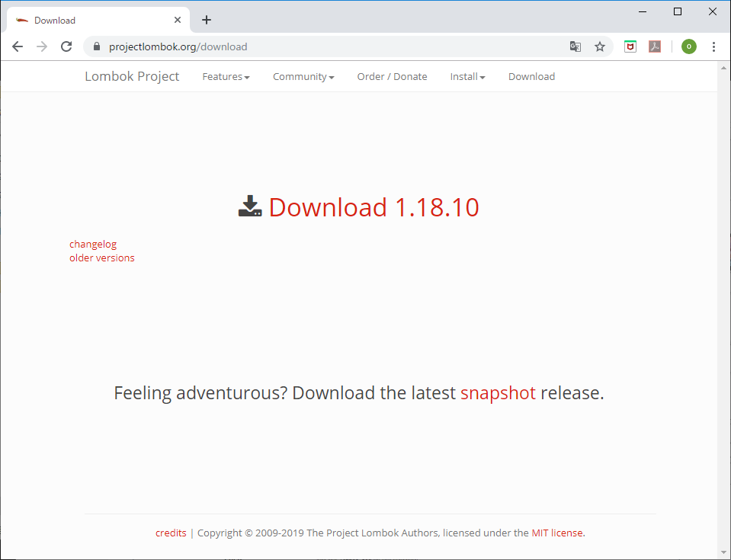This screenshot has height=560, width=731.
Task: Reload the Lombok download page
Action: tap(66, 46)
